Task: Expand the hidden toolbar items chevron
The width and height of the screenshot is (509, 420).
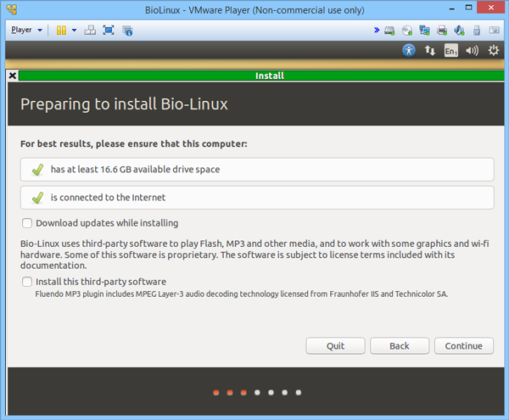Action: click(376, 31)
